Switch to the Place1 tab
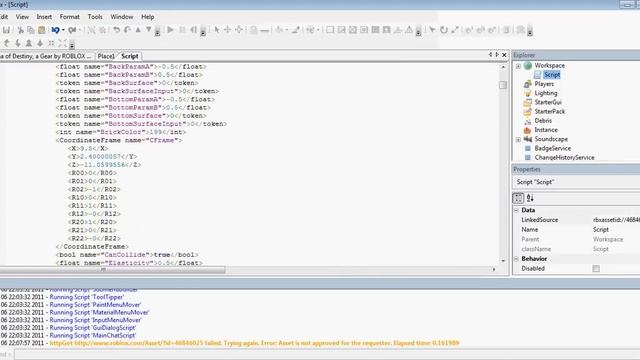 (x=106, y=56)
